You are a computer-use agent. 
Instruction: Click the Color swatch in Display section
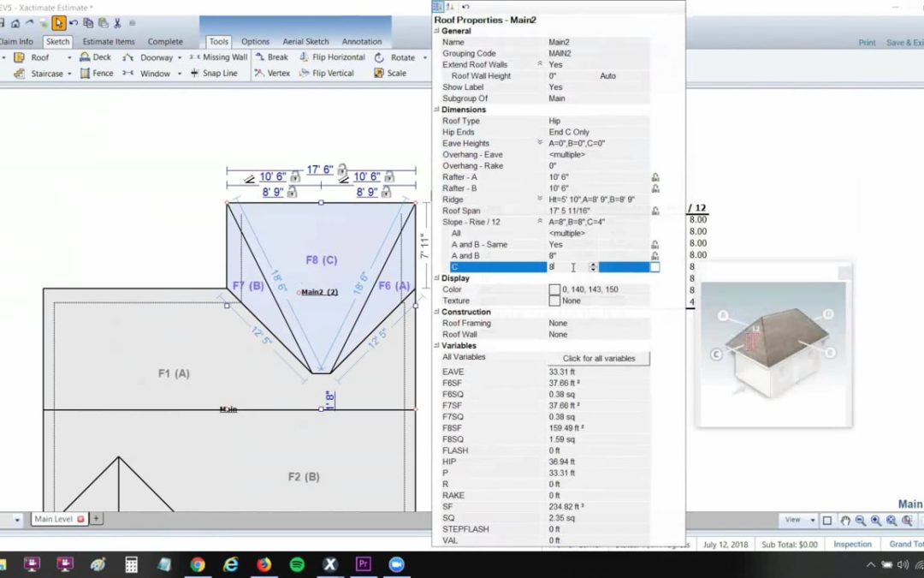(554, 289)
